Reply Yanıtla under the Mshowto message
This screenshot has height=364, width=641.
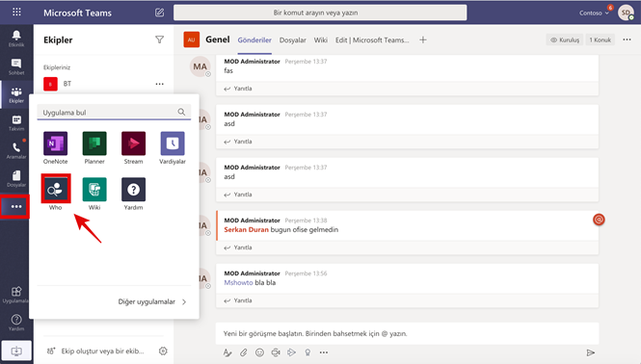[x=238, y=300]
